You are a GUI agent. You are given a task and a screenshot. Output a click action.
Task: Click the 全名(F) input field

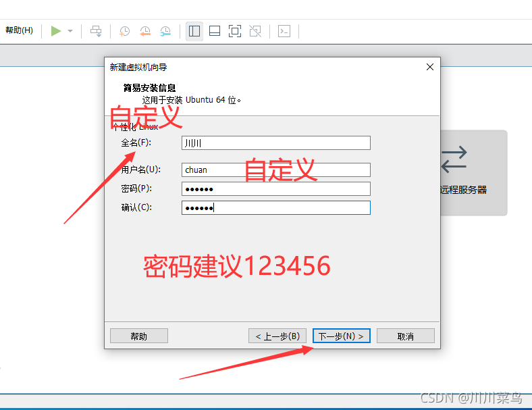click(276, 143)
